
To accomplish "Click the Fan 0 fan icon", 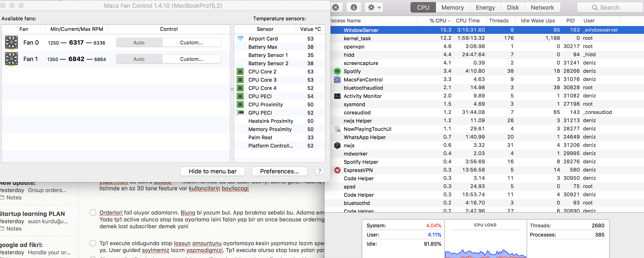I will click(11, 42).
